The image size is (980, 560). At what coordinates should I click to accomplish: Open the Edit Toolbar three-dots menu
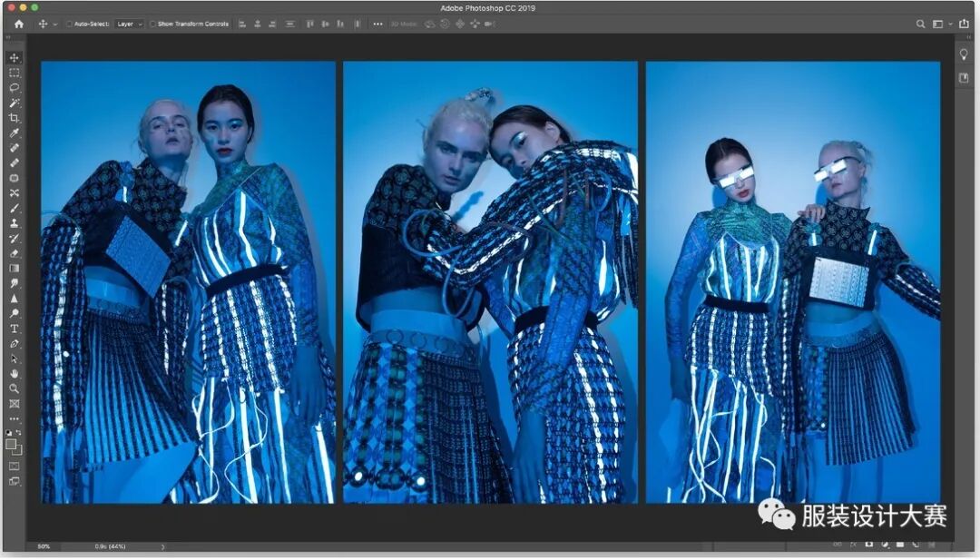14,418
